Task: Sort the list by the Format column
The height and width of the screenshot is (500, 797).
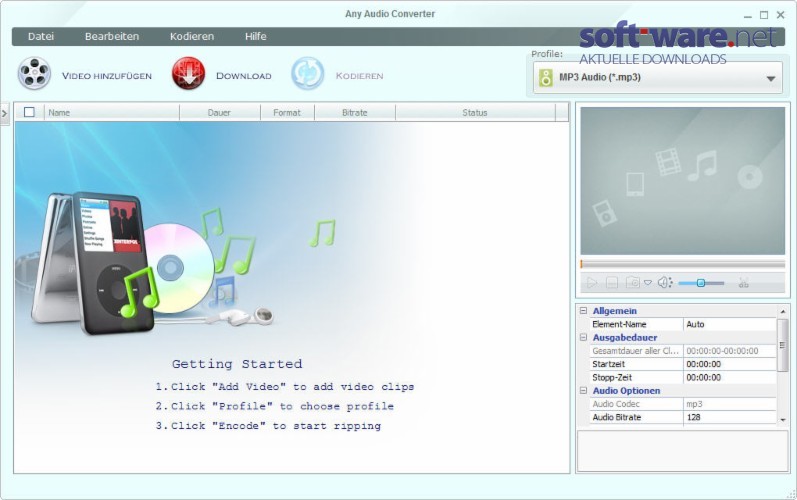Action: (x=287, y=113)
